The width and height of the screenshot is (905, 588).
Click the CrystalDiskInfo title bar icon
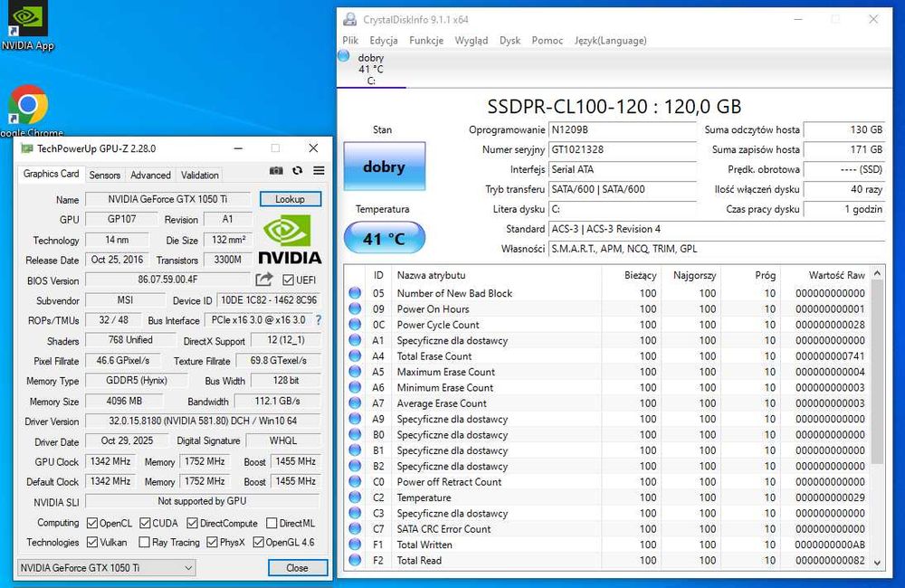[349, 19]
